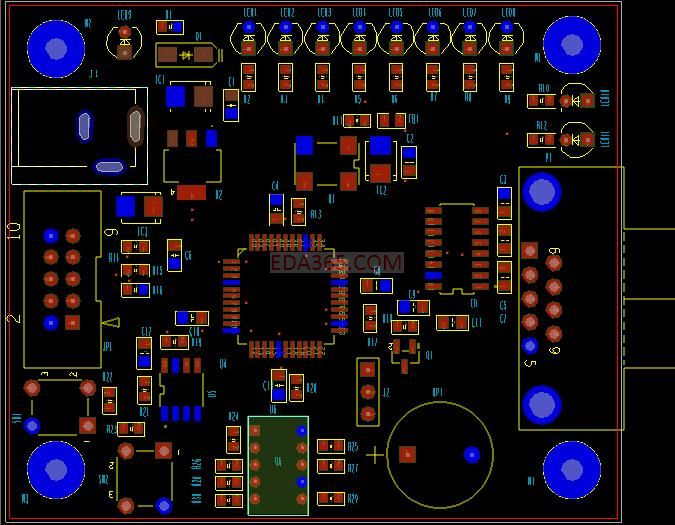The image size is (675, 525).
Task: Select resistor R10 beside LED10
Action: tap(542, 101)
